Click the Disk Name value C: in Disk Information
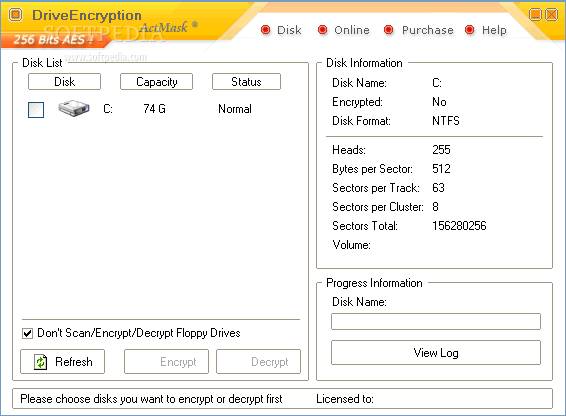The height and width of the screenshot is (416, 566). tap(437, 83)
